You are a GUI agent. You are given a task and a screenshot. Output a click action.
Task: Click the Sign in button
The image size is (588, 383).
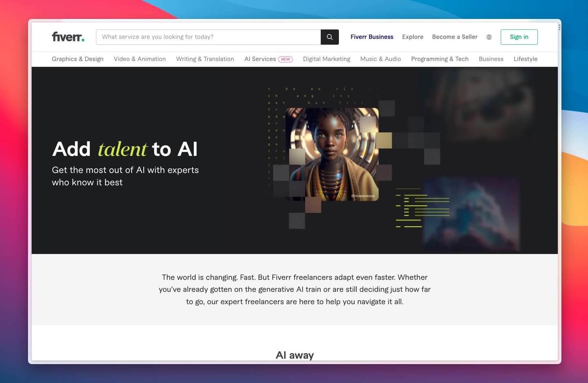click(519, 37)
